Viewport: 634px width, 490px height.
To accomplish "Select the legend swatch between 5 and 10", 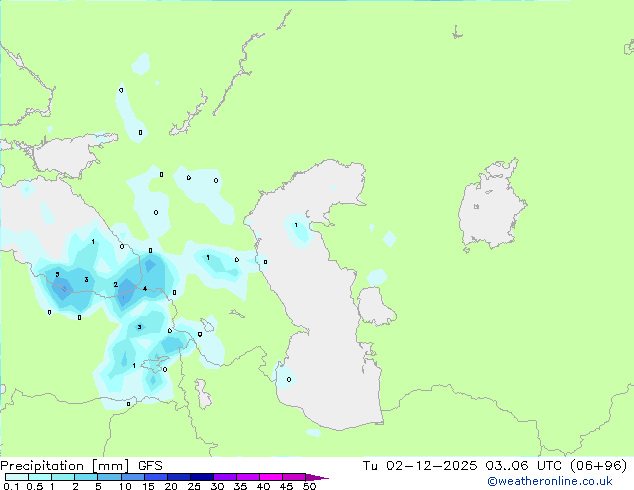I will point(109,477).
